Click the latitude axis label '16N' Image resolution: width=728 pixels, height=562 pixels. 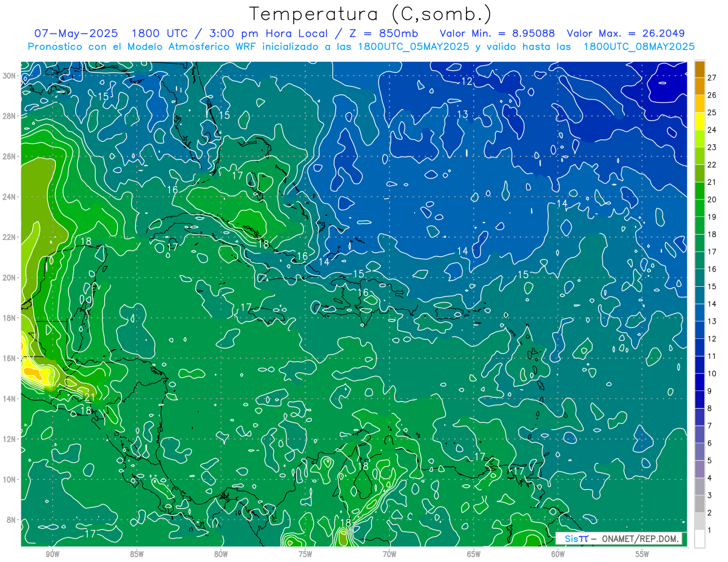[x=9, y=358]
